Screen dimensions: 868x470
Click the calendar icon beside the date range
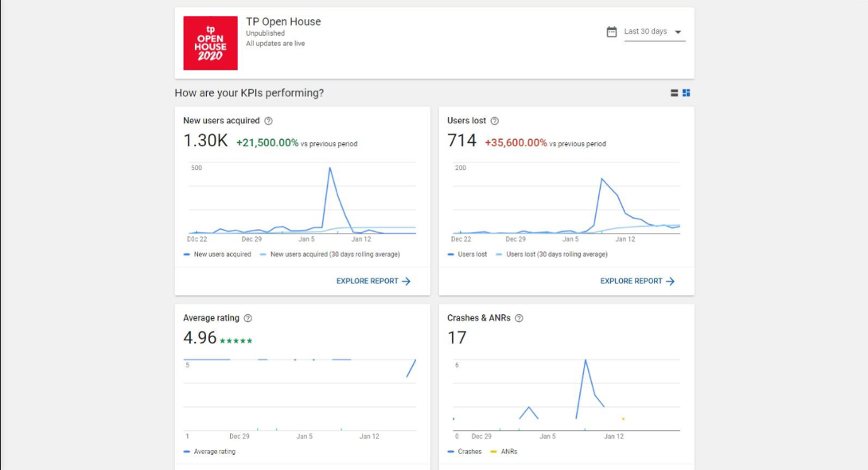(x=611, y=32)
